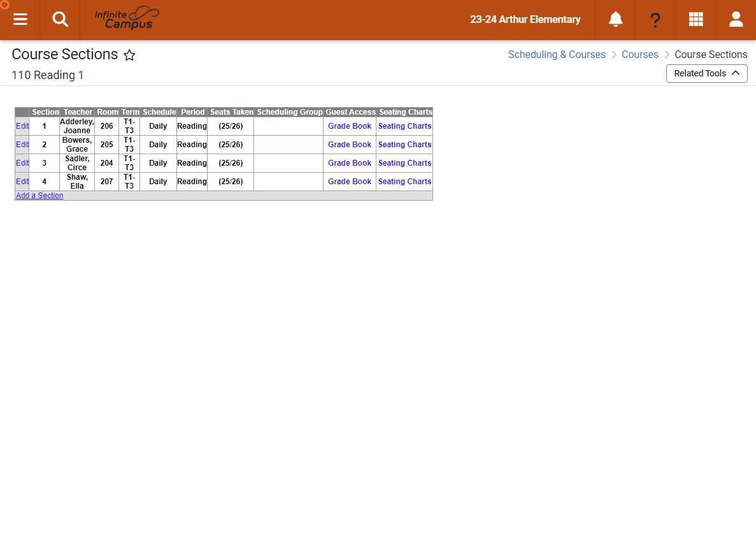
Task: Select the 23-24 Arthur Elementary context
Action: point(525,19)
